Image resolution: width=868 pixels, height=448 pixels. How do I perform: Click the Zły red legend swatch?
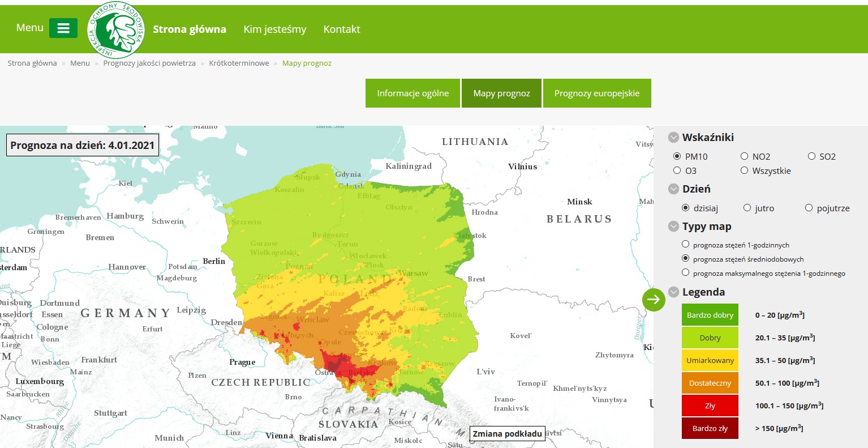click(x=710, y=406)
